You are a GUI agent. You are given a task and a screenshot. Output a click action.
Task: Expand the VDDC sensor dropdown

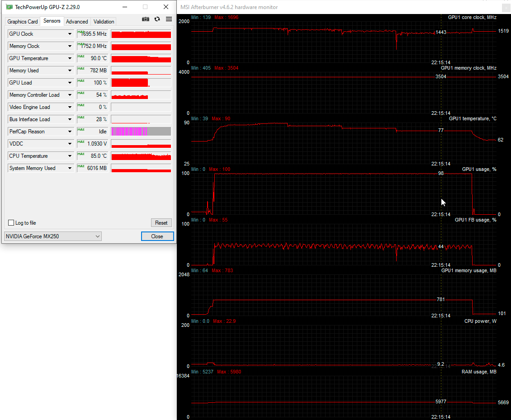pos(70,144)
